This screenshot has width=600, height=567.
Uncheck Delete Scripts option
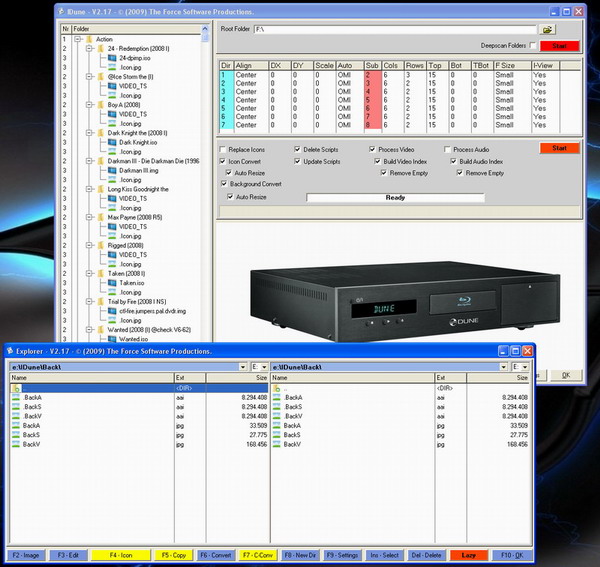pos(297,149)
